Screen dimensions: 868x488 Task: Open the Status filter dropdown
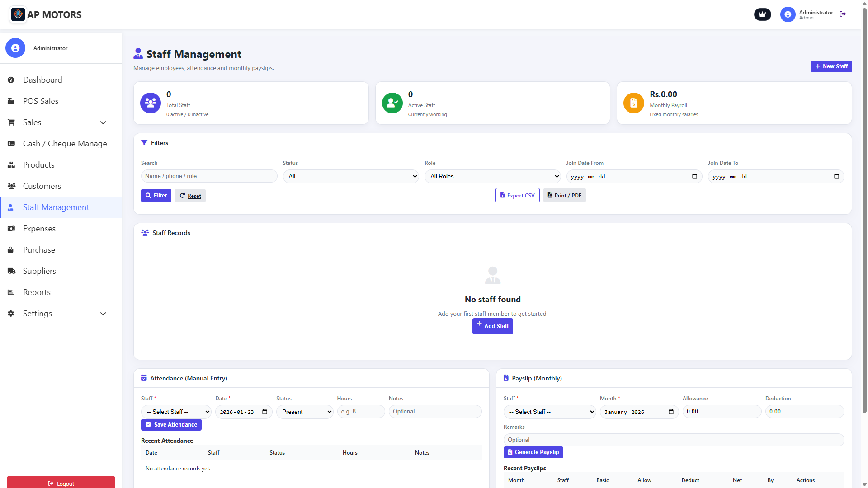[351, 176]
